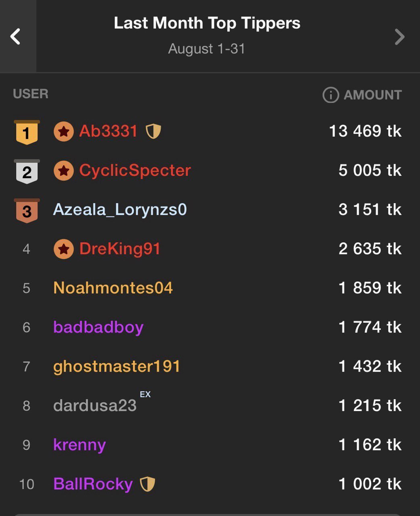The image size is (420, 516).
Task: Click the star badge beside CyclicSpecter
Action: coord(64,171)
